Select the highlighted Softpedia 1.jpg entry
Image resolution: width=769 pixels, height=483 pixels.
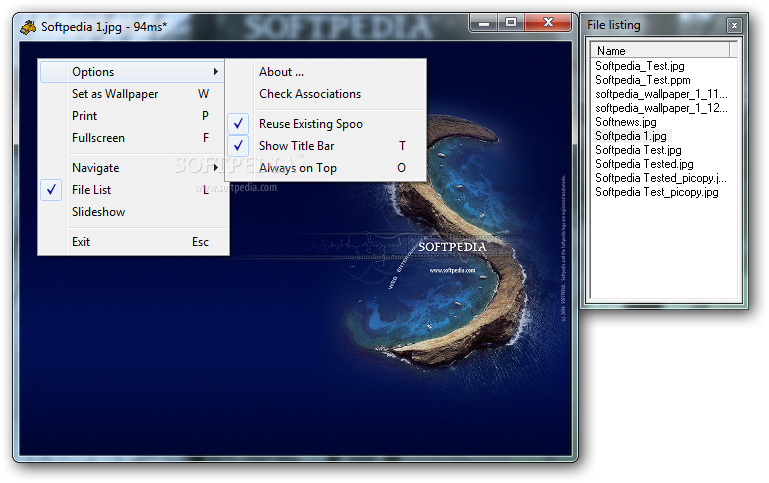pos(632,136)
